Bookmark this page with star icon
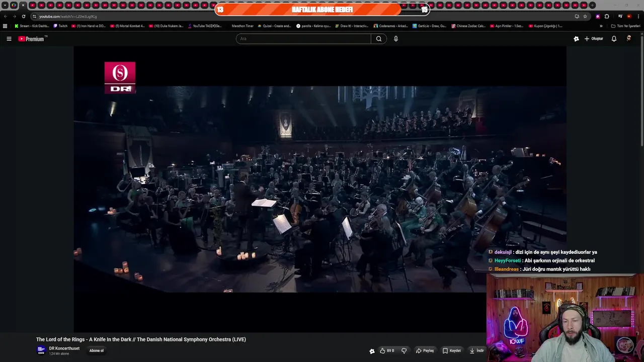 pos(585,16)
